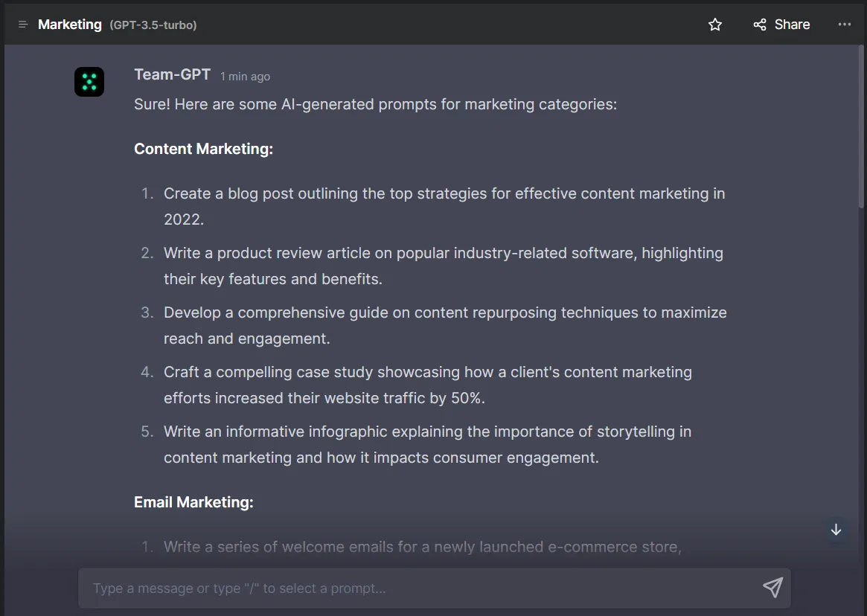Click the Team-GPT sender name
This screenshot has height=616, width=867.
173,75
